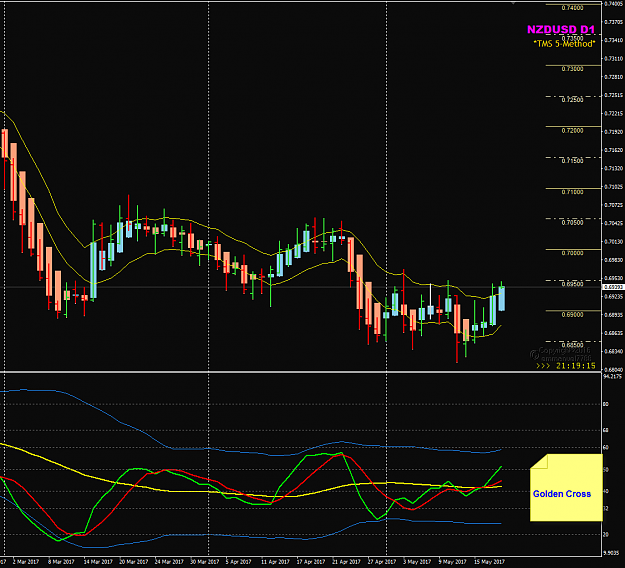Click the 94.2175 indicator scale maximum
The height and width of the screenshot is (568, 625).
click(613, 376)
